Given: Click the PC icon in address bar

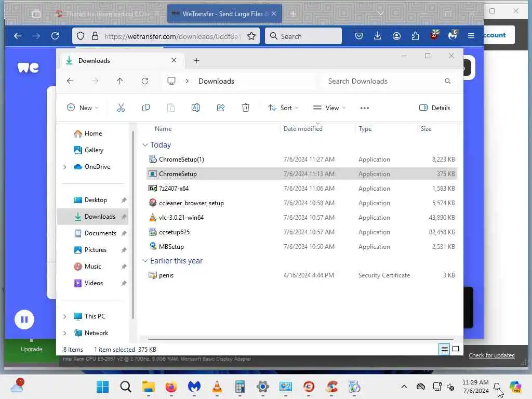Looking at the screenshot, I should click(x=171, y=81).
